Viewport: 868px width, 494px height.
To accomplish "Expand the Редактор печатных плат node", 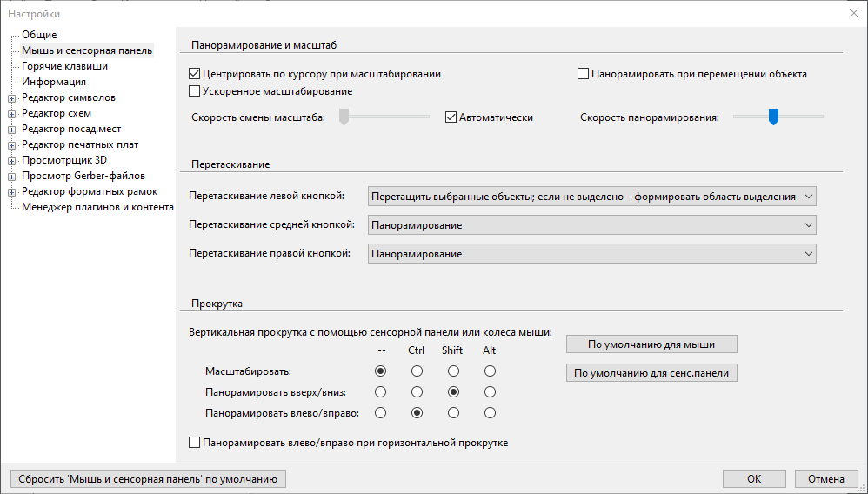I will [11, 145].
